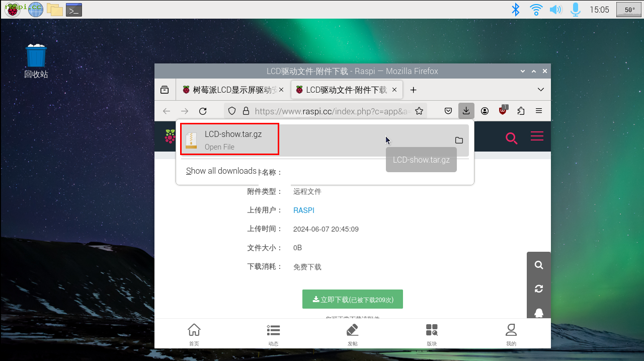Open a new browser tab

click(x=413, y=90)
